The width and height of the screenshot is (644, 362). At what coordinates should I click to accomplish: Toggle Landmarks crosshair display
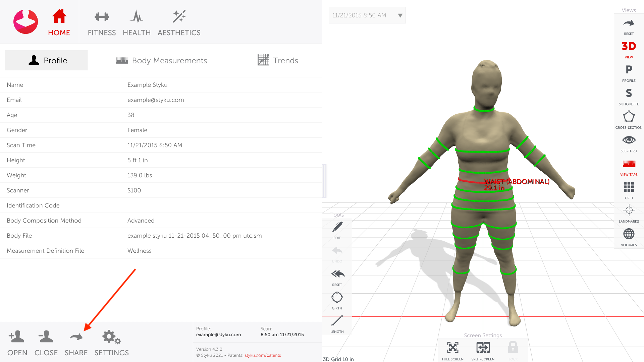(629, 211)
